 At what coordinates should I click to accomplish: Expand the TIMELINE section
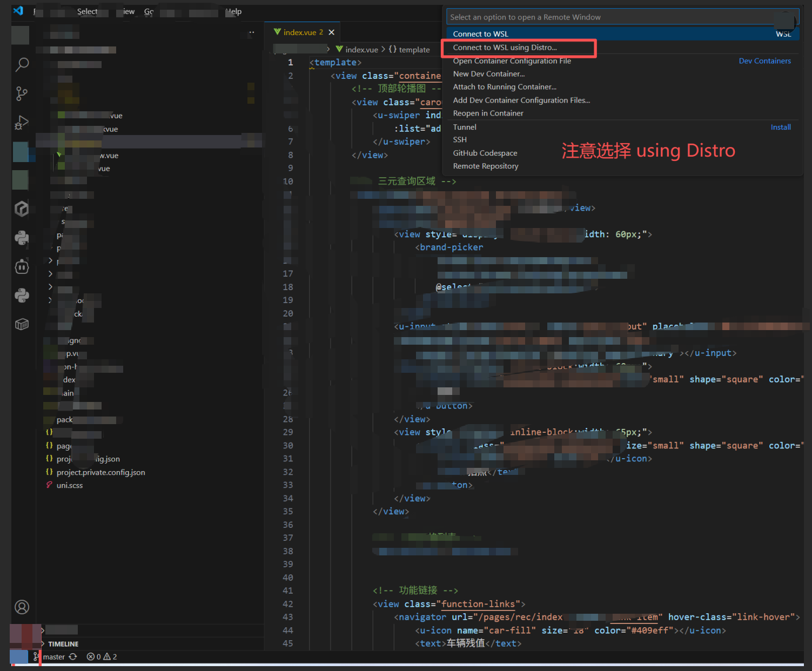63,644
